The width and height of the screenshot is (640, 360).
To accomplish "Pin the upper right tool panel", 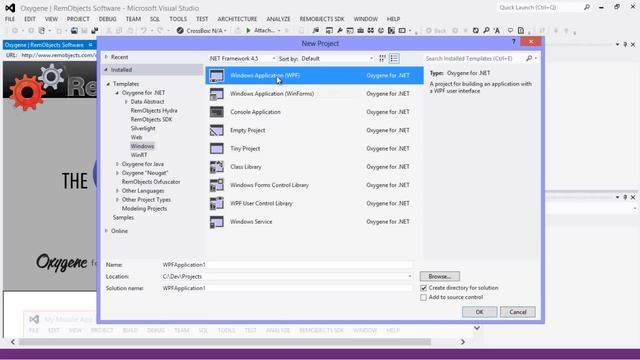I will click(625, 44).
